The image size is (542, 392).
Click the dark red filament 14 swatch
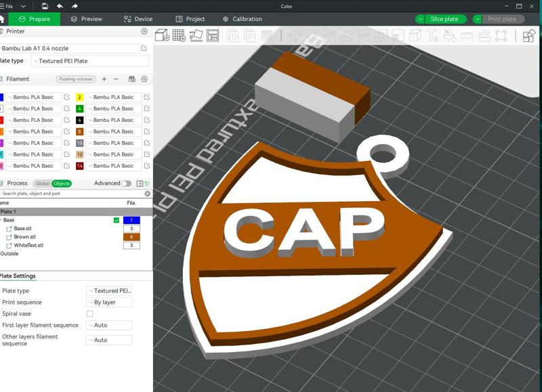point(79,166)
